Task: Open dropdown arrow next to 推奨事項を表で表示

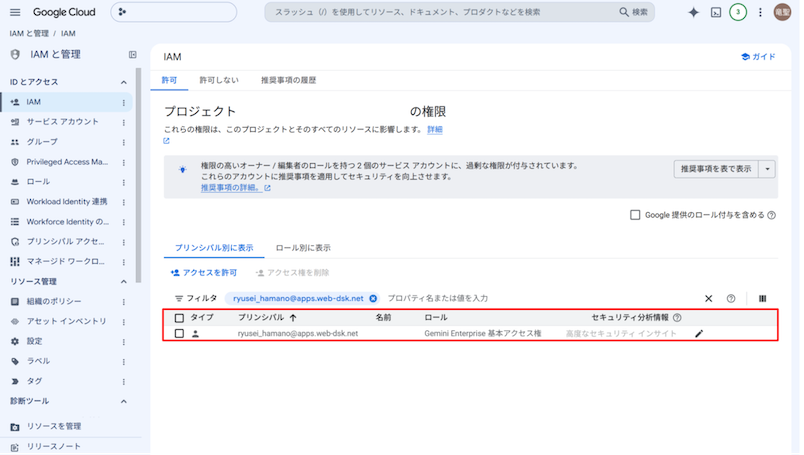Action: click(767, 169)
